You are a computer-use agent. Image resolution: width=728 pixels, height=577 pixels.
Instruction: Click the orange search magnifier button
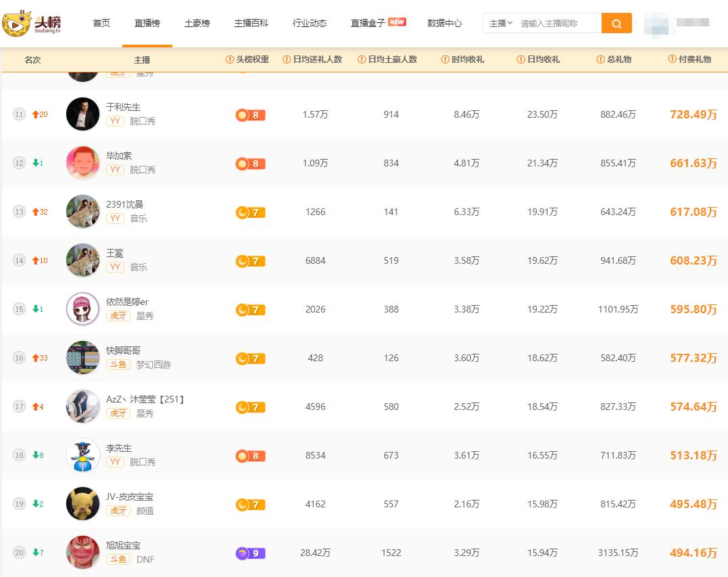click(x=616, y=23)
